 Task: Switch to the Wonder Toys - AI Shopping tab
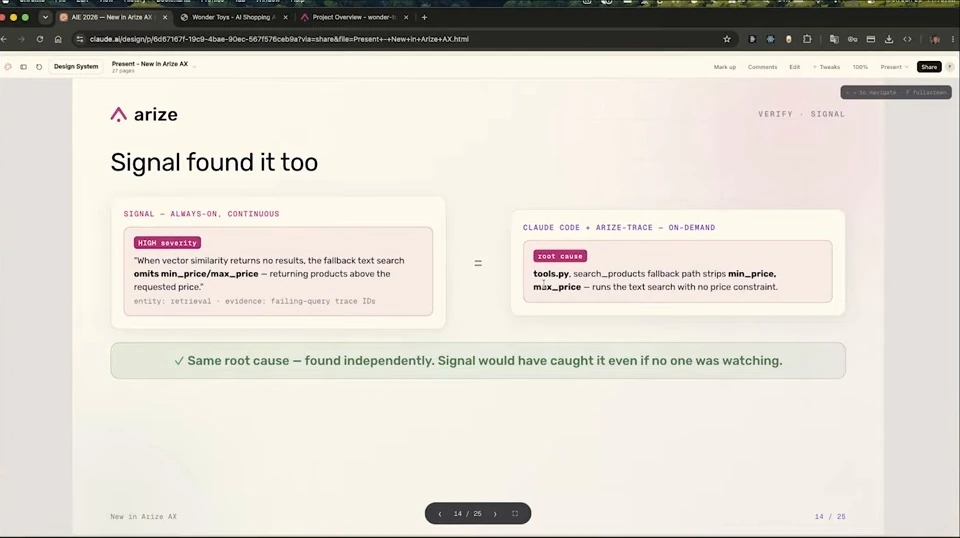coord(233,17)
